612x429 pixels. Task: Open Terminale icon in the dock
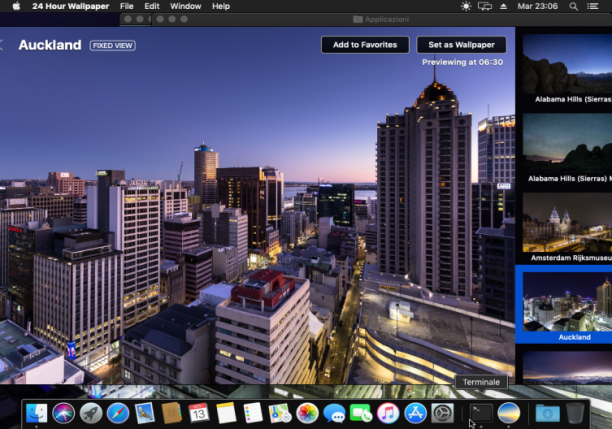click(x=481, y=413)
